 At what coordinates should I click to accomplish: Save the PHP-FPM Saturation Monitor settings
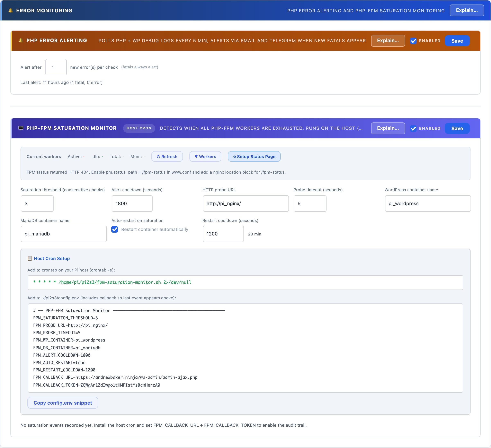point(457,128)
